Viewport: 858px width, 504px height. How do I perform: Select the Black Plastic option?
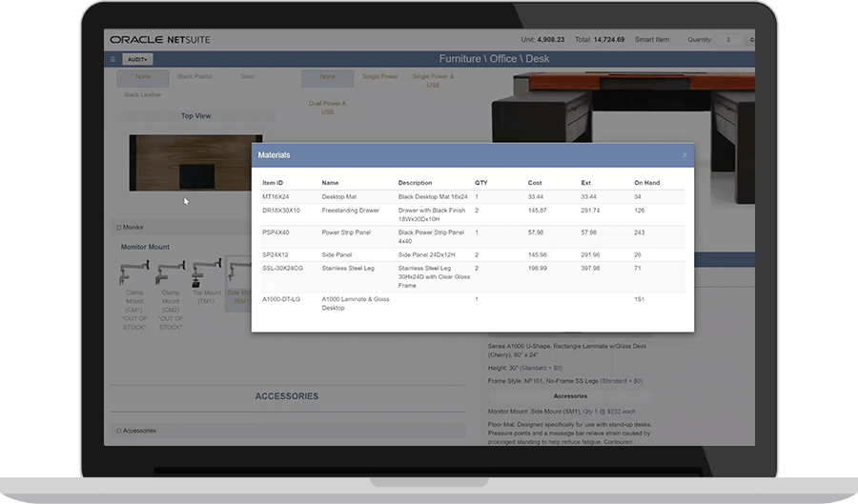[194, 76]
